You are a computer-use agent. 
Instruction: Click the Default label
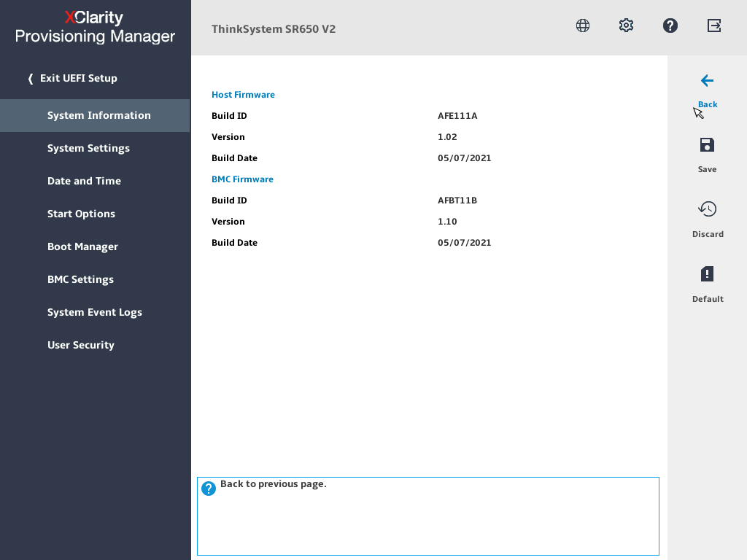pos(708,298)
